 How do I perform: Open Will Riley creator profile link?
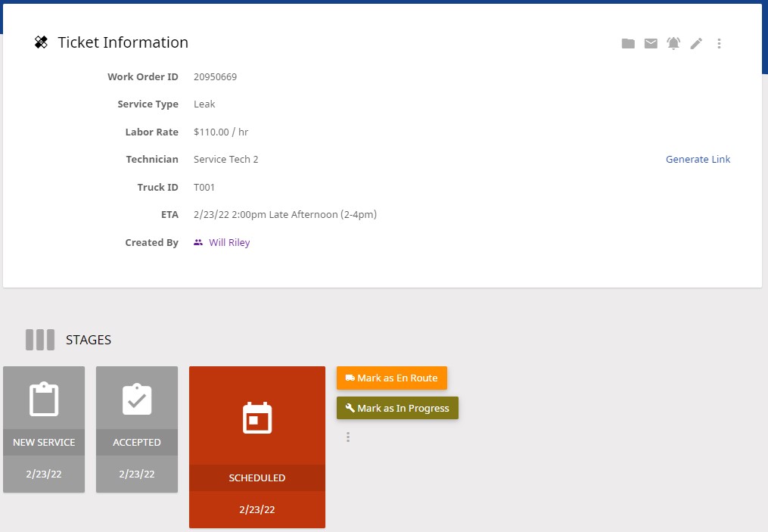229,242
